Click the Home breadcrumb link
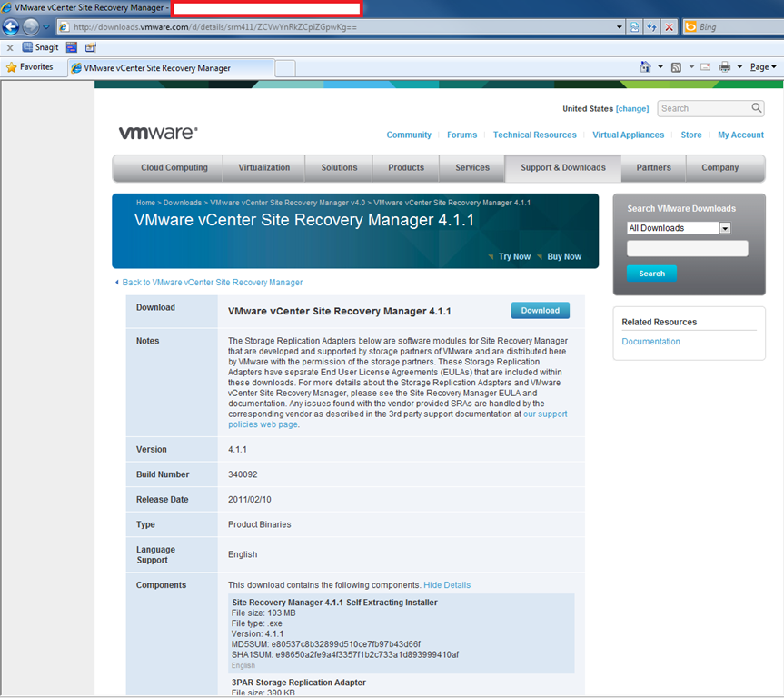784x698 pixels. coord(145,203)
